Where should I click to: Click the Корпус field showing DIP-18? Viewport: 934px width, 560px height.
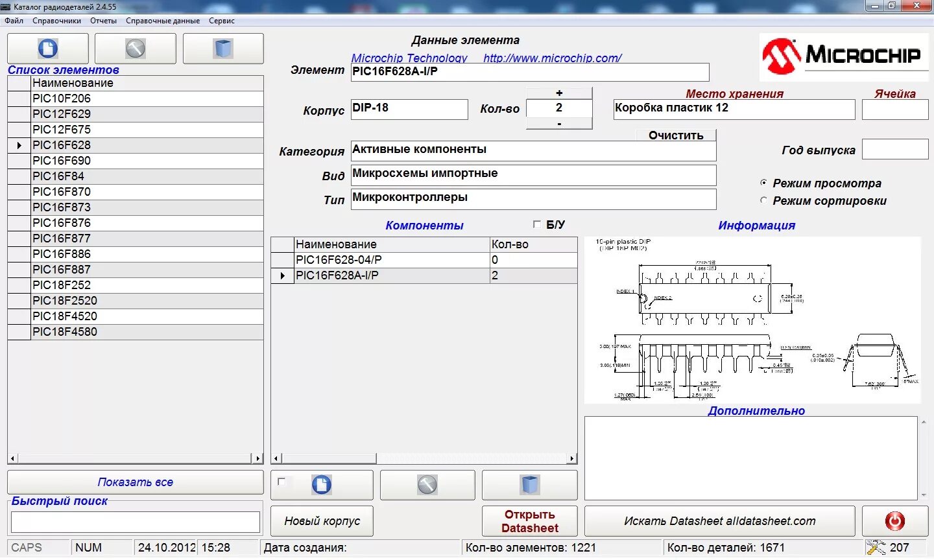409,110
